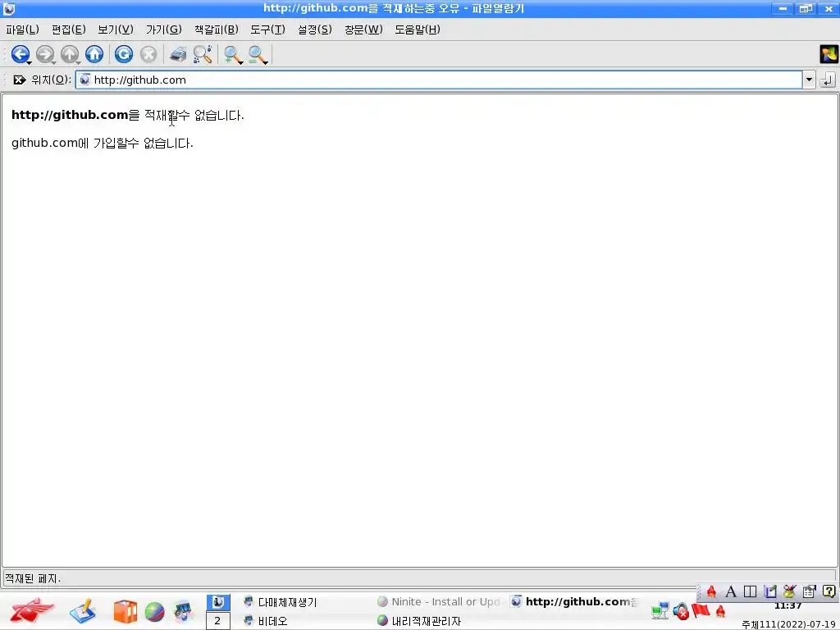
Task: Zoom in with the plus magnifier
Action: pyautogui.click(x=232, y=53)
